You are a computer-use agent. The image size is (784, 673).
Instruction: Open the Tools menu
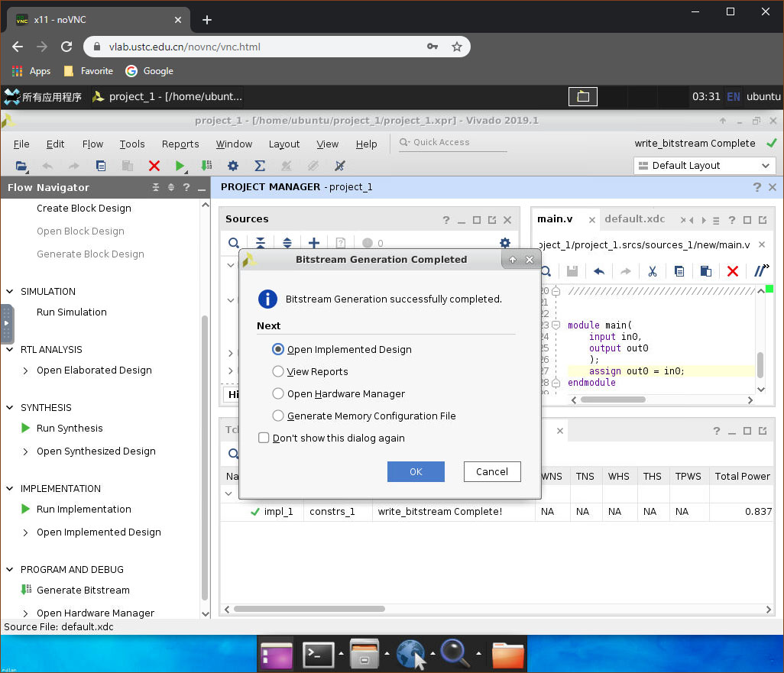[131, 144]
